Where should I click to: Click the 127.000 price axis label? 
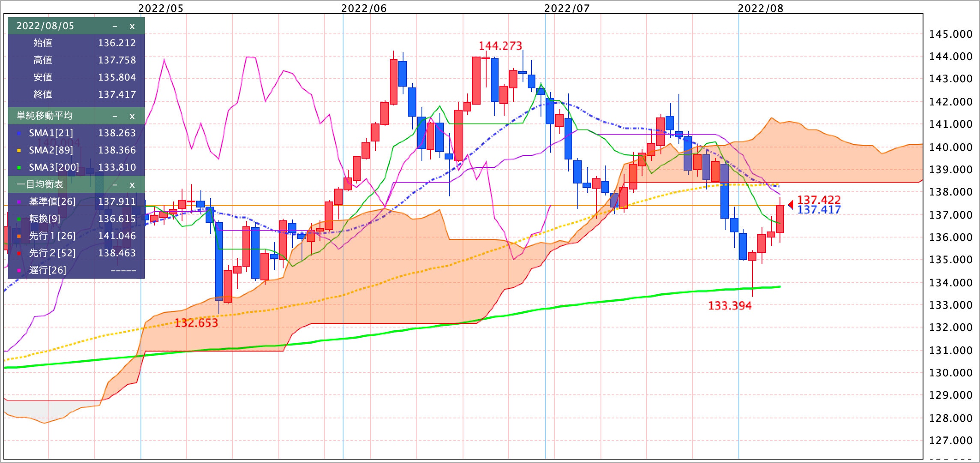950,440
